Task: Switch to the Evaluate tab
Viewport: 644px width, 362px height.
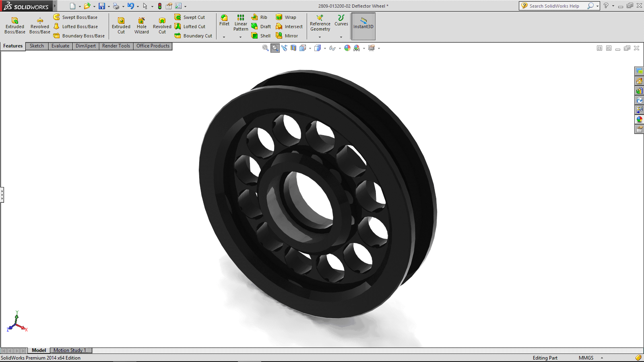Action: point(60,46)
